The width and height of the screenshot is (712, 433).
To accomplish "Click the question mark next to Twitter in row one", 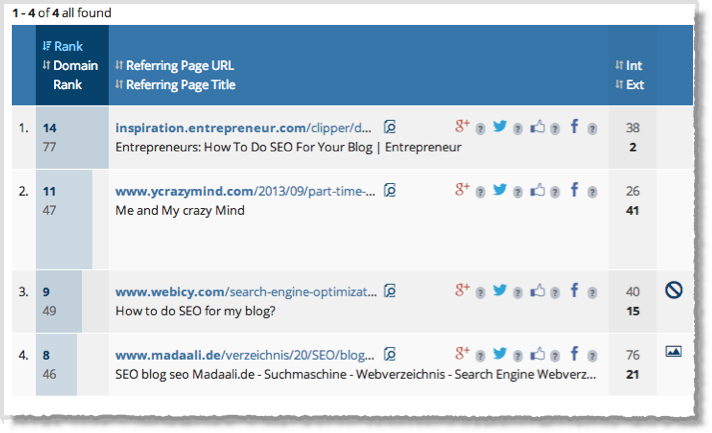I will tap(518, 129).
